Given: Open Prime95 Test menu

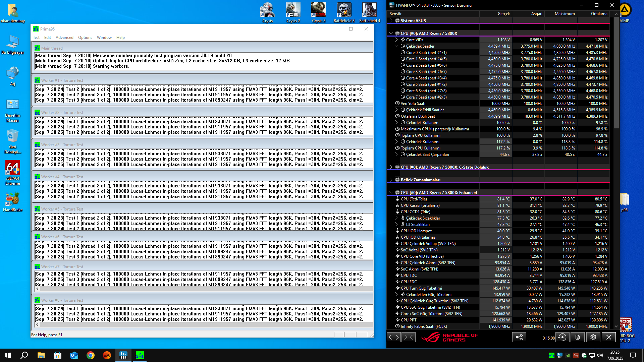Looking at the screenshot, I should coord(36,38).
